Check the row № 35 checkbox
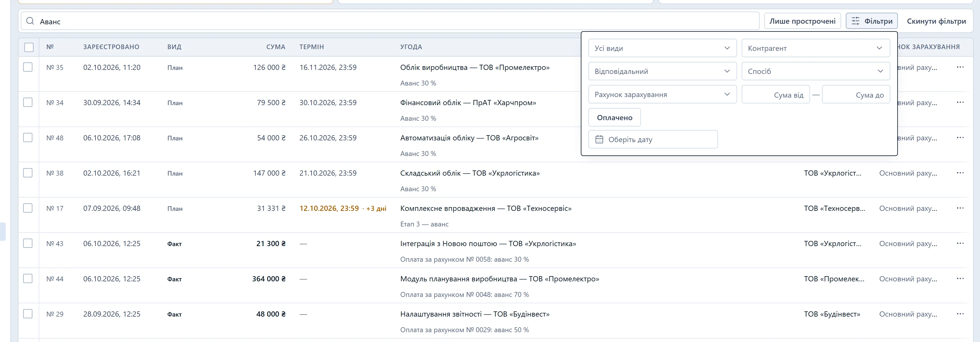This screenshot has height=342, width=980. (28, 67)
